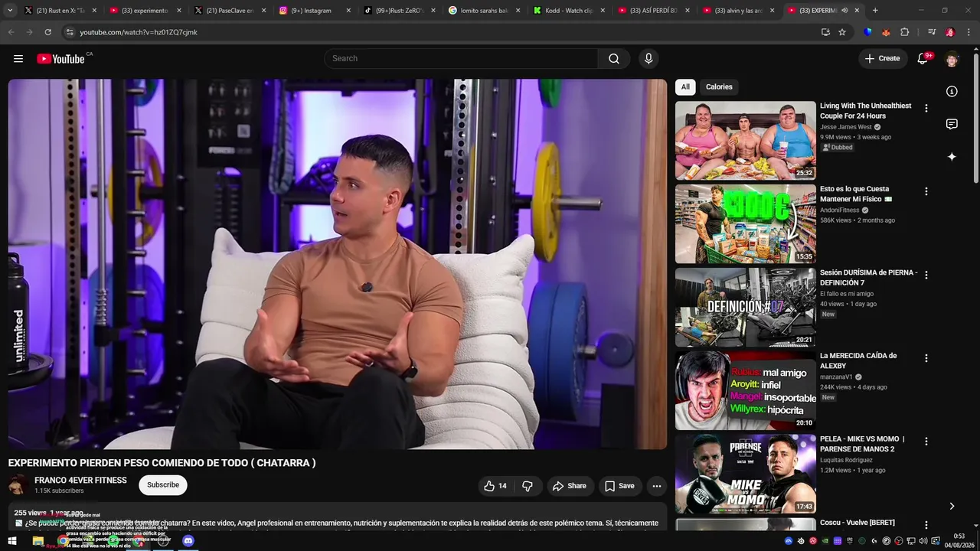Subscribe to FRANCO 4EVER FITNESS

point(163,485)
